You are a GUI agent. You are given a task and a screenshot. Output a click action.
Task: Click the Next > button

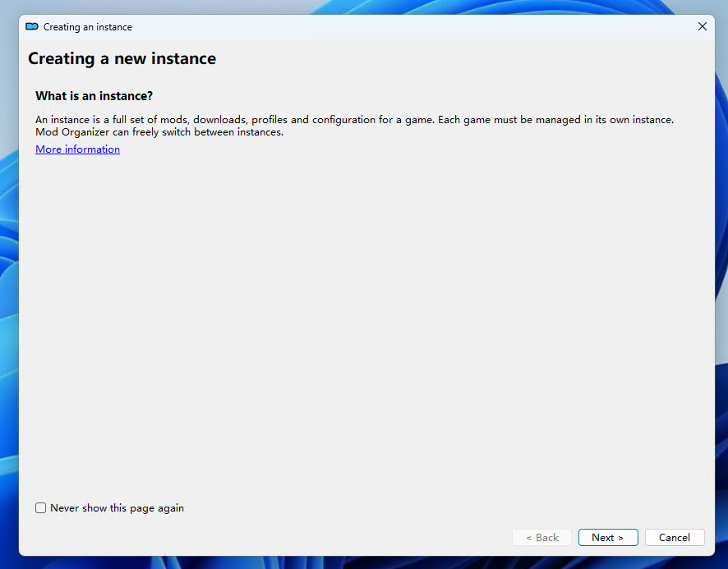(x=608, y=538)
